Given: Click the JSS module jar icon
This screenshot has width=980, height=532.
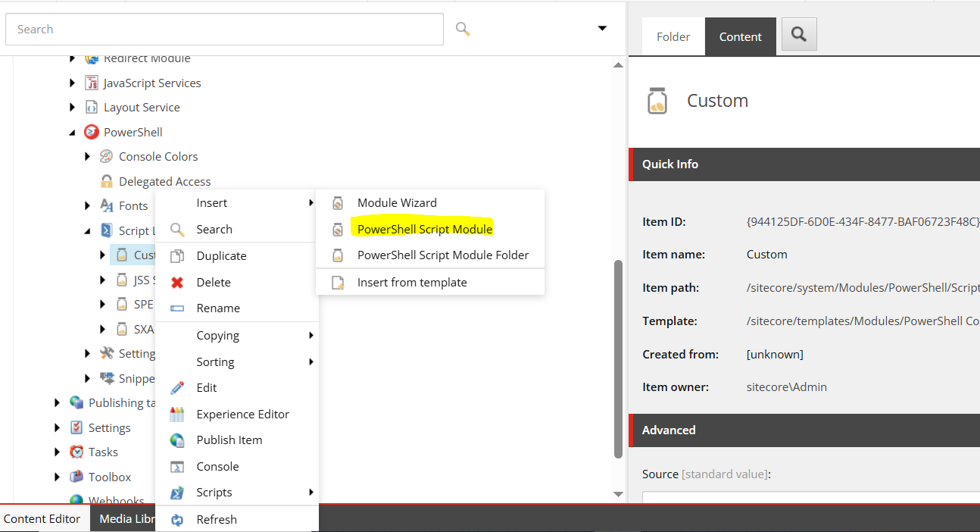Looking at the screenshot, I should point(122,280).
